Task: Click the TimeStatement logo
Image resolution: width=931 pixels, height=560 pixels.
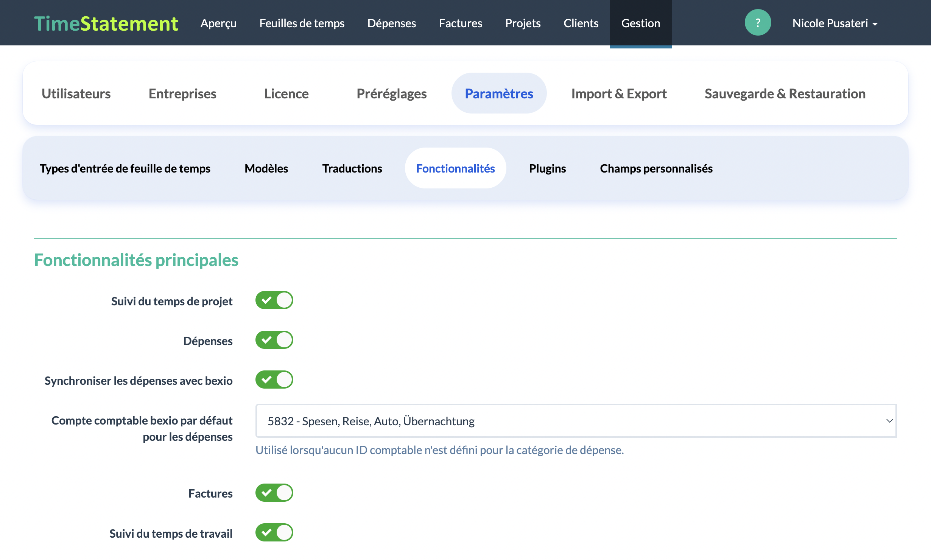Action: coord(106,23)
